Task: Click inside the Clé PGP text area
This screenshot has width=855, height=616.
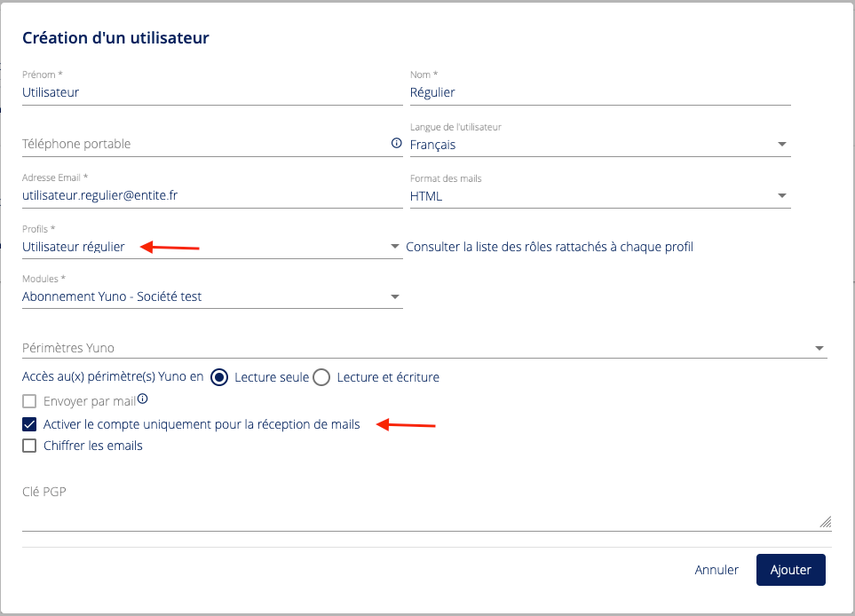Action: tap(424, 510)
